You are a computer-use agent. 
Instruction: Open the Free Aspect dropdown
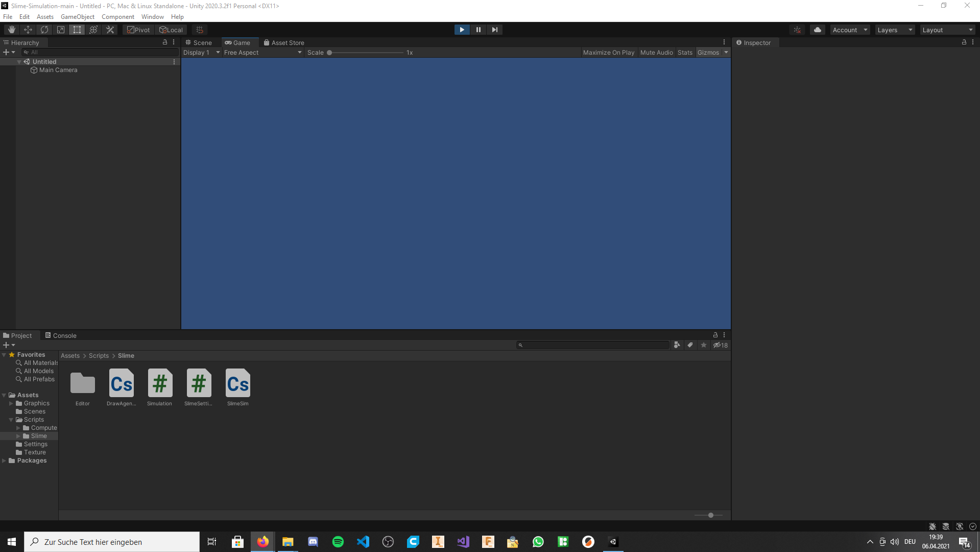(262, 52)
